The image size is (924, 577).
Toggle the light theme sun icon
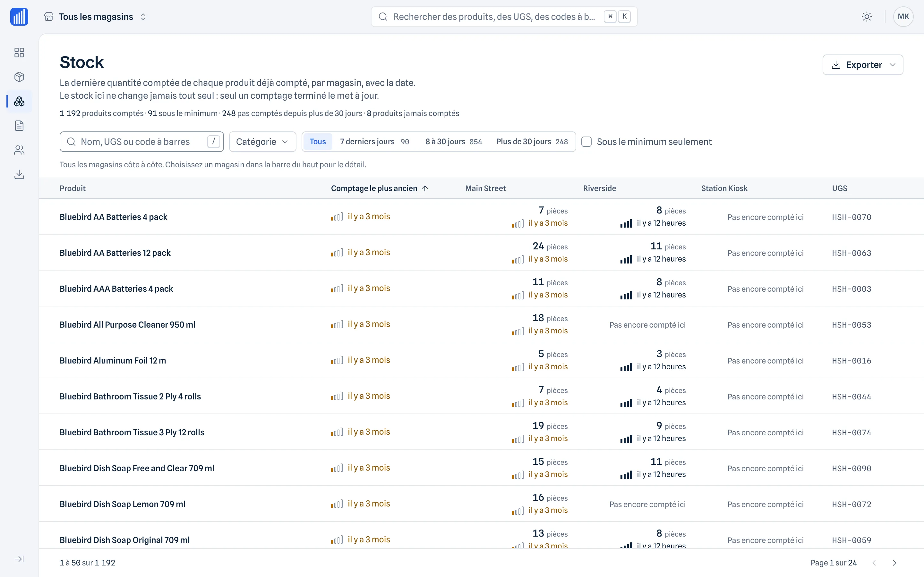[x=867, y=16]
